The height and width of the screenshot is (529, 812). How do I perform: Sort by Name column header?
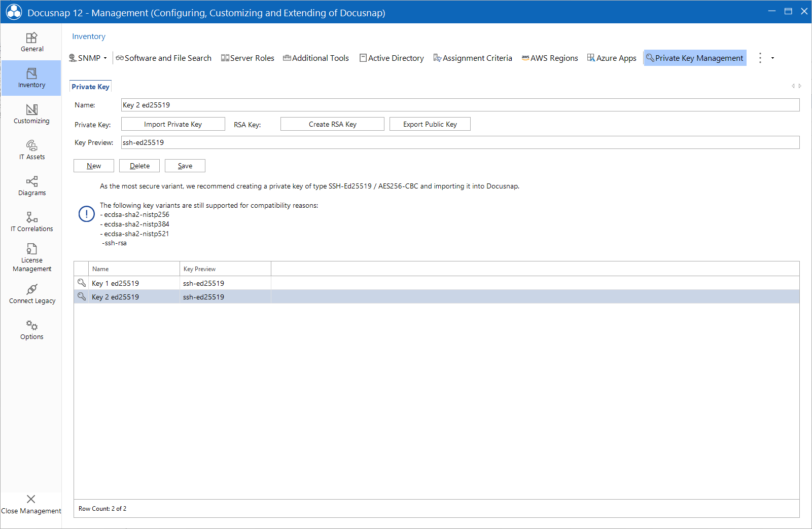pos(134,269)
